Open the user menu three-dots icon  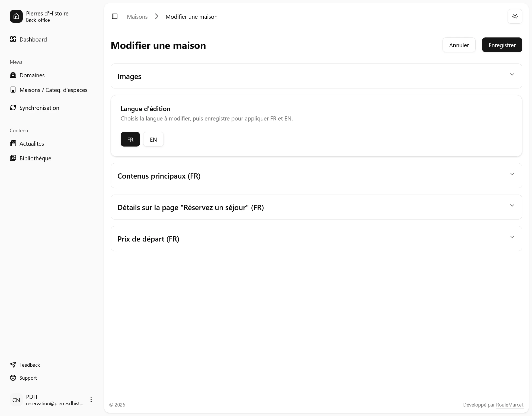91,400
